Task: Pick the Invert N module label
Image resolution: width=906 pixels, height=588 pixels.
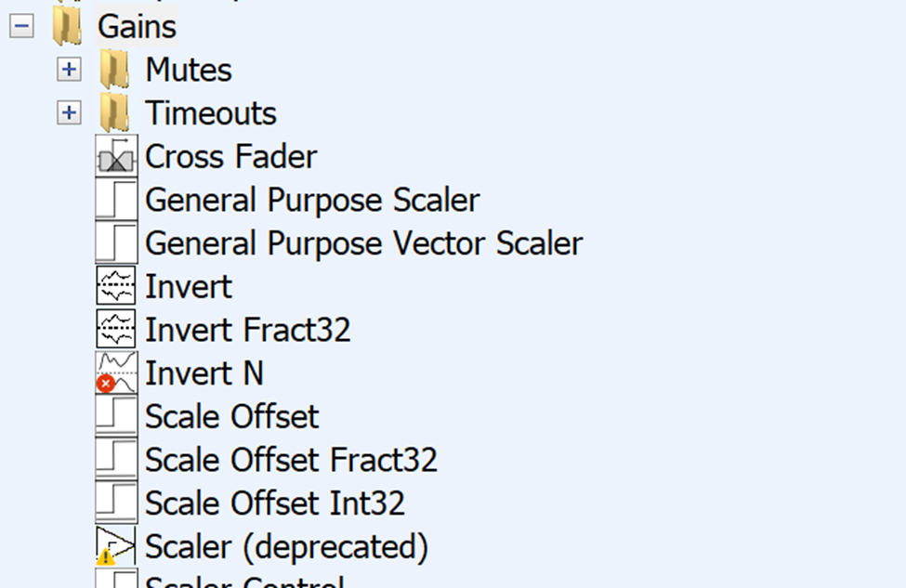Action: pos(204,372)
